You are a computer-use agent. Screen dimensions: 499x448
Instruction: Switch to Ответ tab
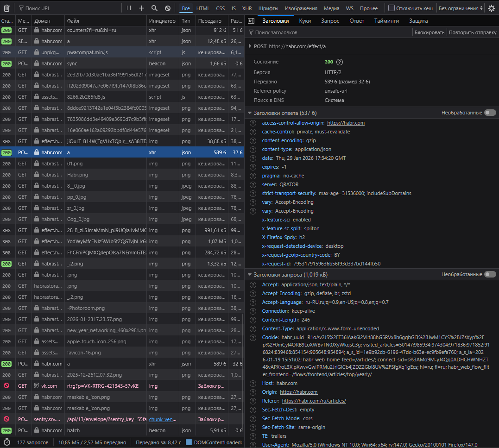pos(357,21)
